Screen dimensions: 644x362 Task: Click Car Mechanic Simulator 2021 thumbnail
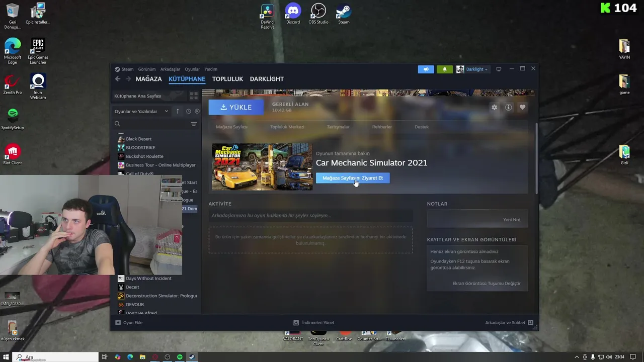262,167
